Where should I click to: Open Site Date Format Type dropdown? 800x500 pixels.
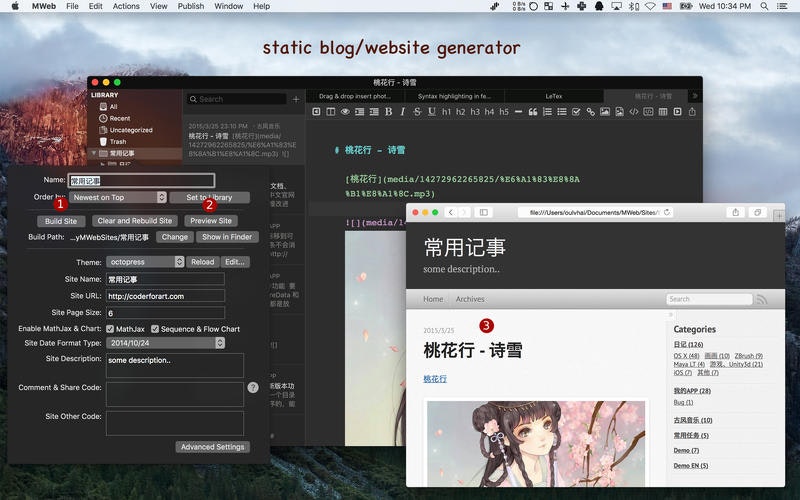coord(165,343)
